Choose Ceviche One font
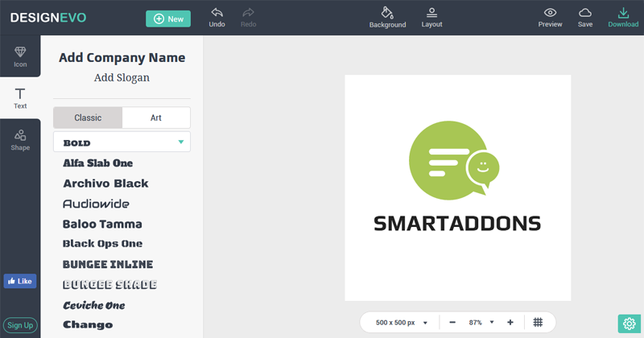 (94, 305)
